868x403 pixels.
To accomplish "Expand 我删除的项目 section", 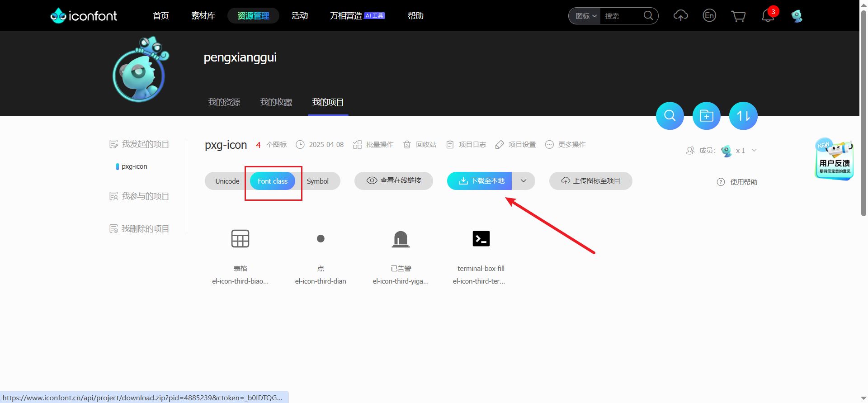I will pos(140,229).
